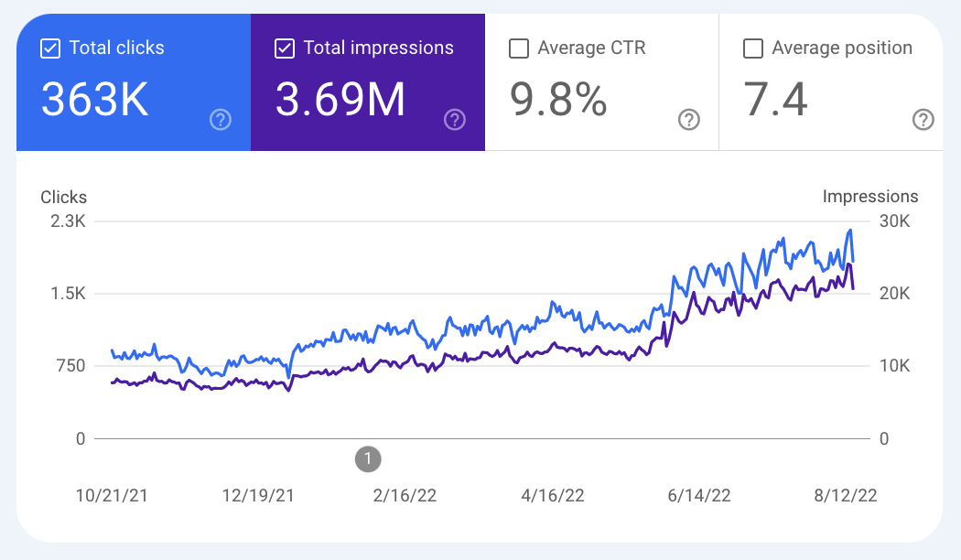View help info for Average CTR metric
The image size is (961, 560).
(688, 120)
